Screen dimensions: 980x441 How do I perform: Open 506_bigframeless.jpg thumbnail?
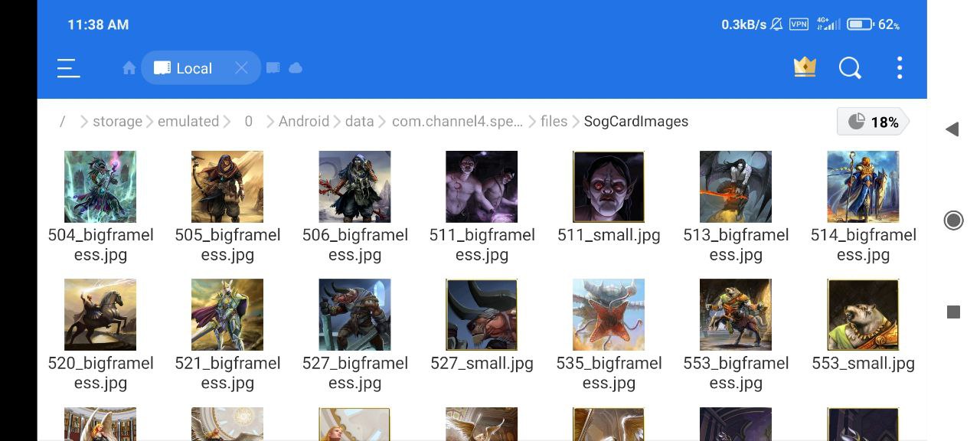[x=354, y=187]
